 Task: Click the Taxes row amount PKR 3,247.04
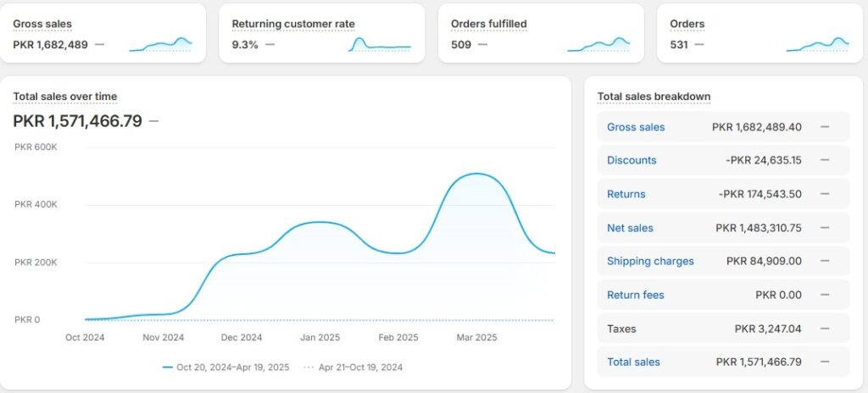tap(768, 329)
